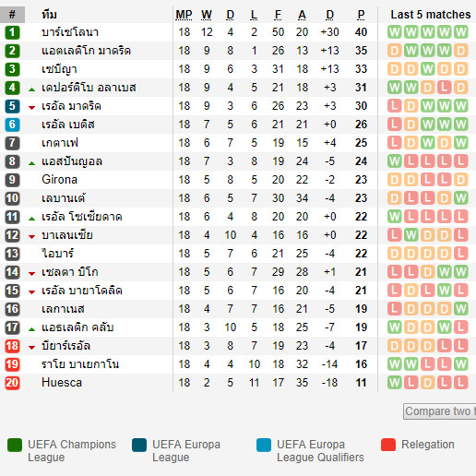476x476 pixels.
Task: Sort table by MP column header
Action: click(x=184, y=15)
